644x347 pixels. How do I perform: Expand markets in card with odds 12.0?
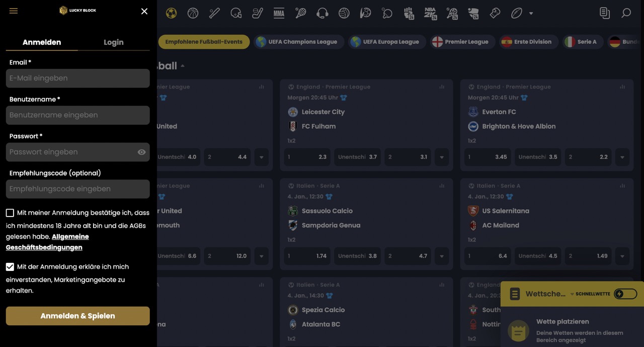click(261, 256)
